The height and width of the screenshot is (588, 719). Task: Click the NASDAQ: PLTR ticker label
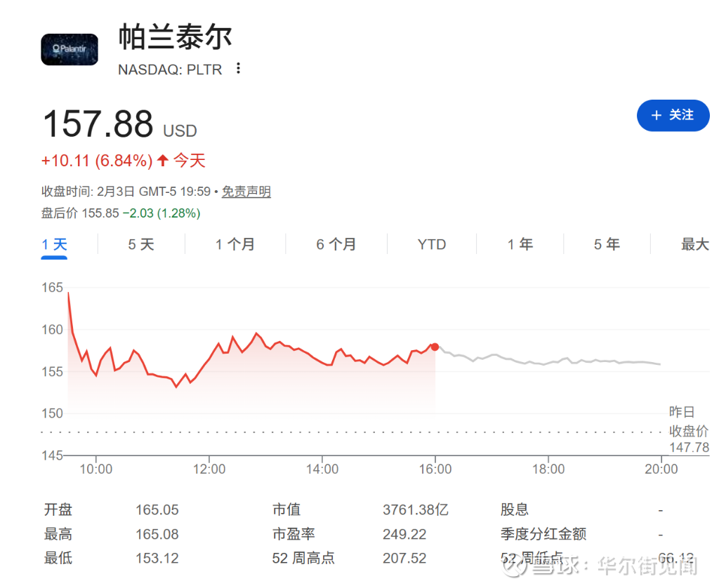[169, 69]
